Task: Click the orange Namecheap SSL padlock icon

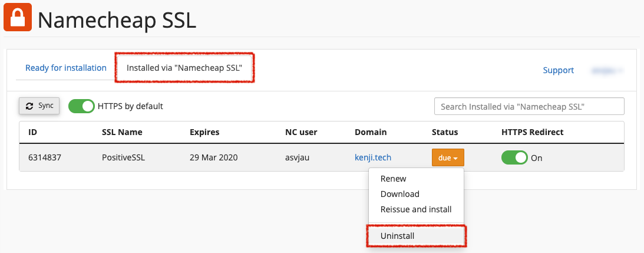Action: 18,17
